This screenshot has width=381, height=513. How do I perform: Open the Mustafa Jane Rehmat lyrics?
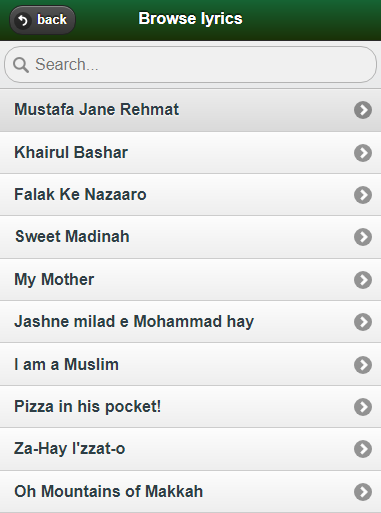[x=190, y=110]
